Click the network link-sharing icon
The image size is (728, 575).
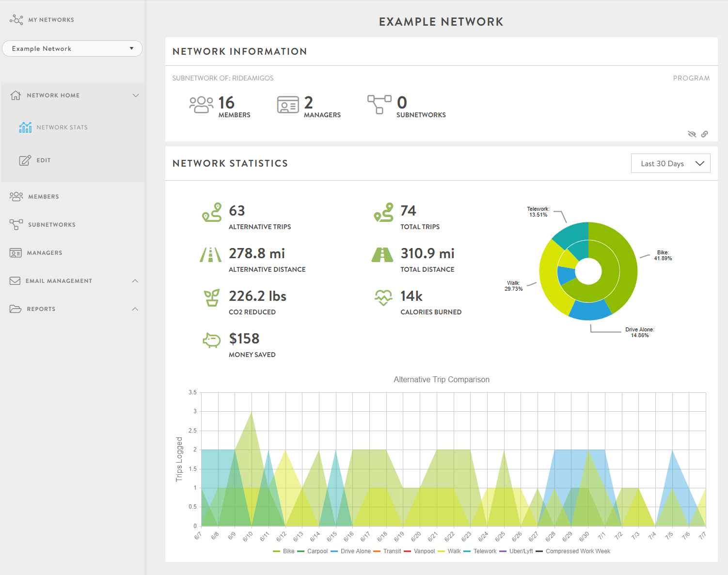coord(704,134)
